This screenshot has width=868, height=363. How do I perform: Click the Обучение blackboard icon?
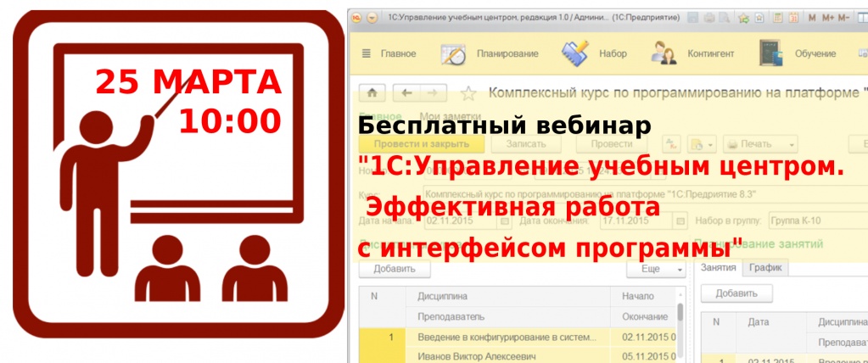point(771,53)
